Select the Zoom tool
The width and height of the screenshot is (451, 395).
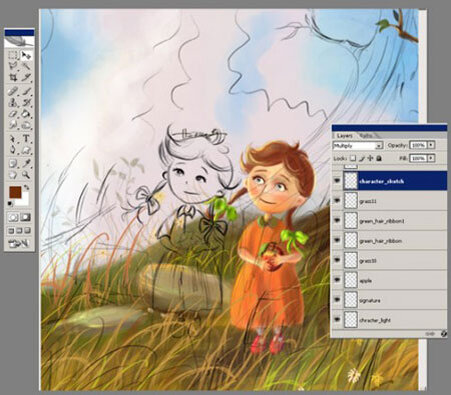tap(25, 174)
